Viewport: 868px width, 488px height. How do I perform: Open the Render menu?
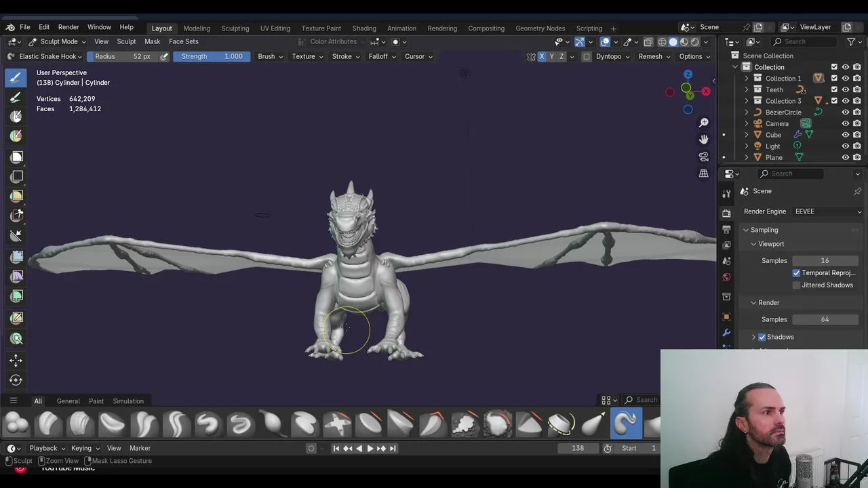[68, 27]
